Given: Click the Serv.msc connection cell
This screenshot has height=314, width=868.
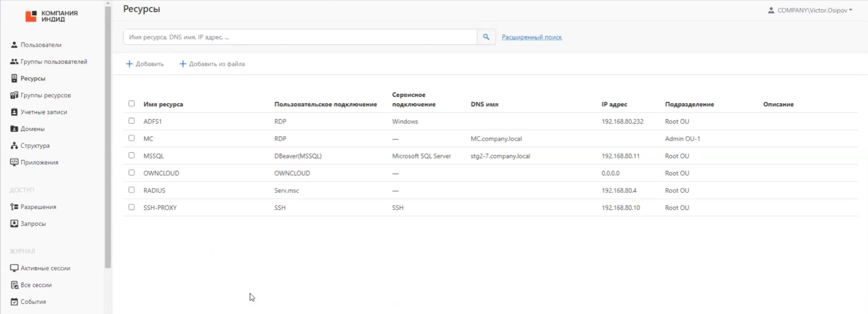Looking at the screenshot, I should [x=287, y=190].
